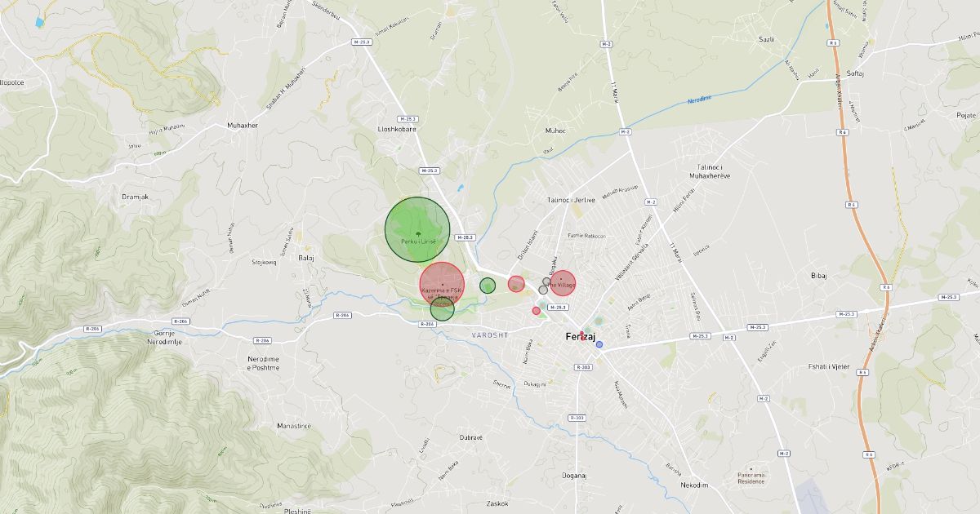Select the VAROSHT district label
The image size is (980, 514).
(x=490, y=335)
